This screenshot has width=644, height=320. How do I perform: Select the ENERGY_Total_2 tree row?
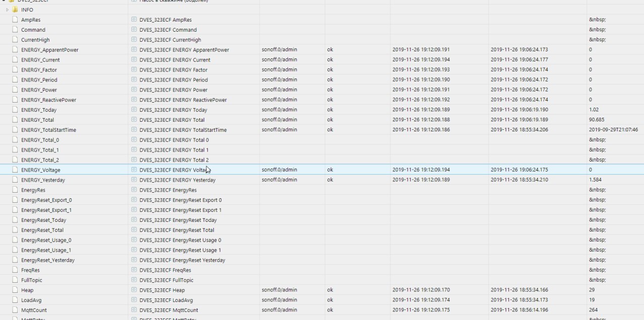[x=322, y=160]
